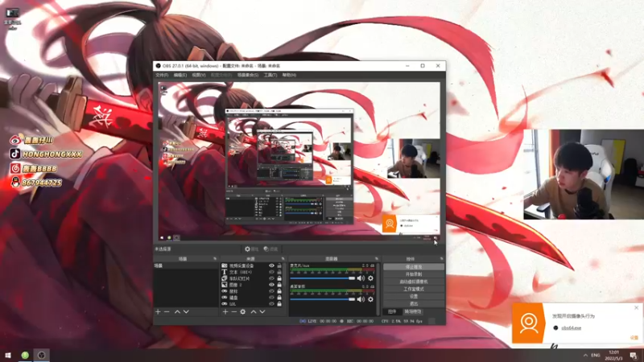Select the 场景 item in Scenes list

click(x=186, y=266)
